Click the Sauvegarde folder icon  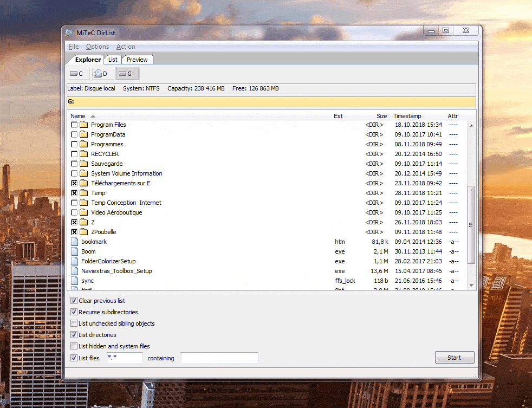[84, 164]
